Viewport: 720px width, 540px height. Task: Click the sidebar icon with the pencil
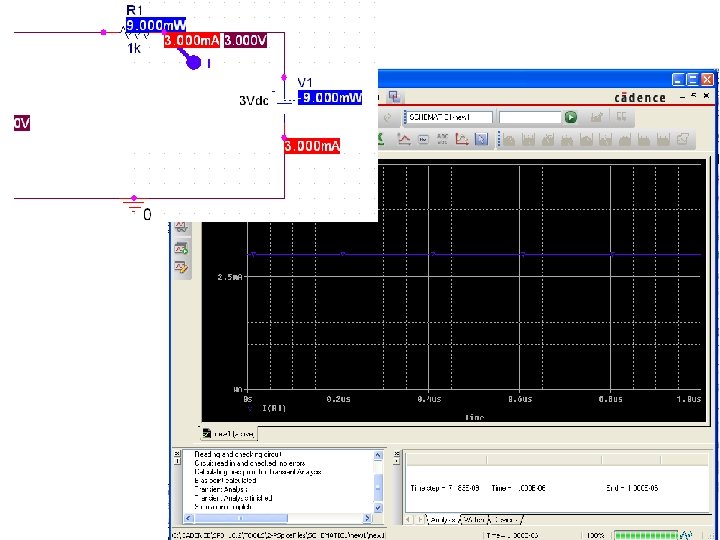pos(180,267)
